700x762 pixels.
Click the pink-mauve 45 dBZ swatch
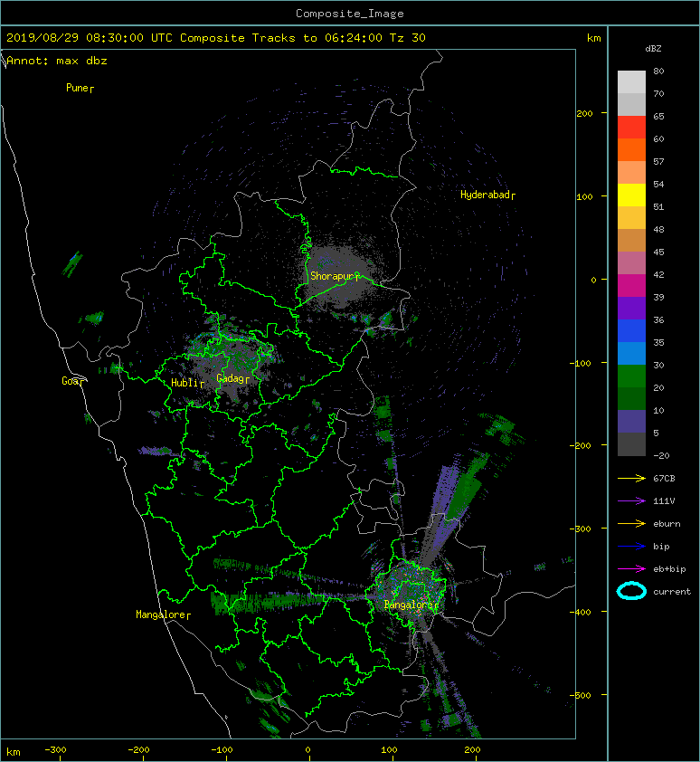631,263
